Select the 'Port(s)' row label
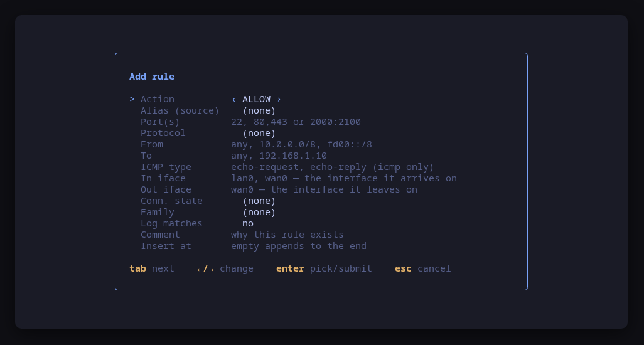 pos(160,122)
